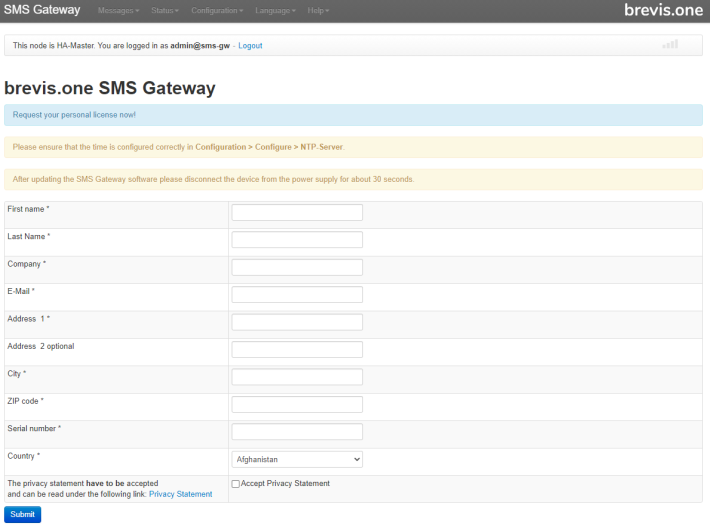Viewport: 710px width, 526px height.
Task: Open the Configuration menu
Action: point(217,10)
